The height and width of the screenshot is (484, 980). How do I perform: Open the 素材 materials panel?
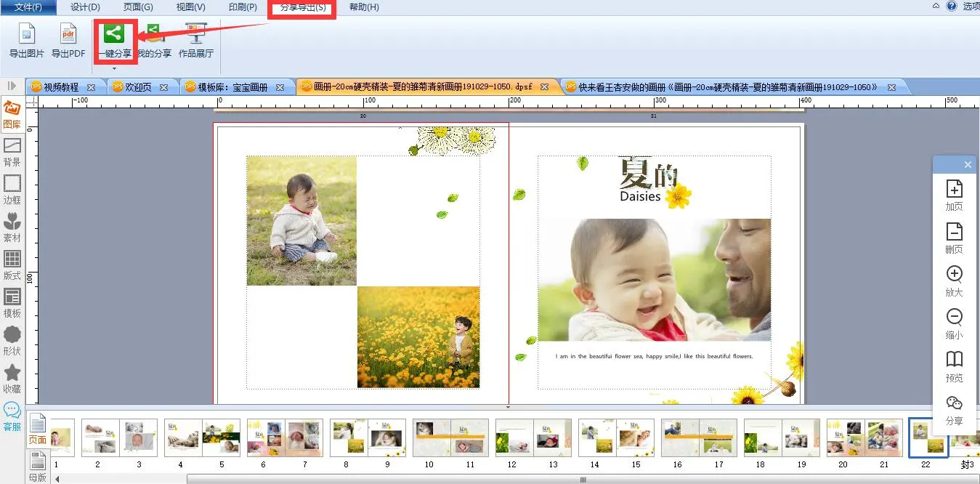tap(12, 227)
